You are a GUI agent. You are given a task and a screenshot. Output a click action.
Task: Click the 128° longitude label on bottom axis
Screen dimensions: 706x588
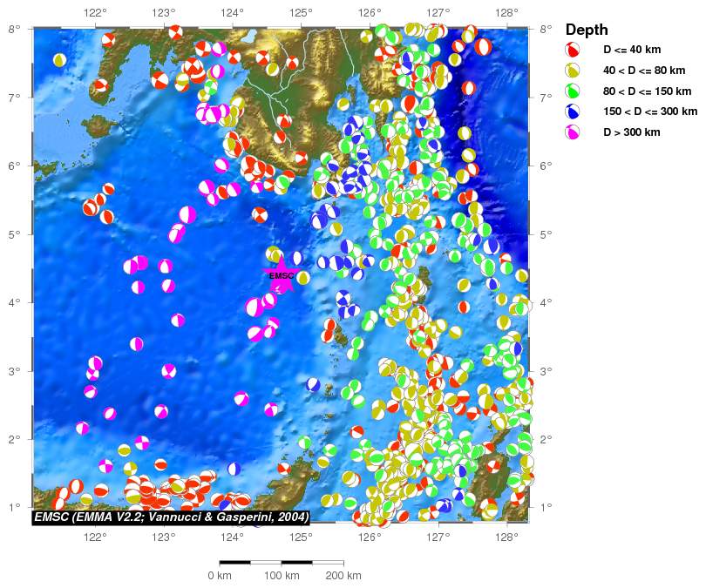click(506, 536)
